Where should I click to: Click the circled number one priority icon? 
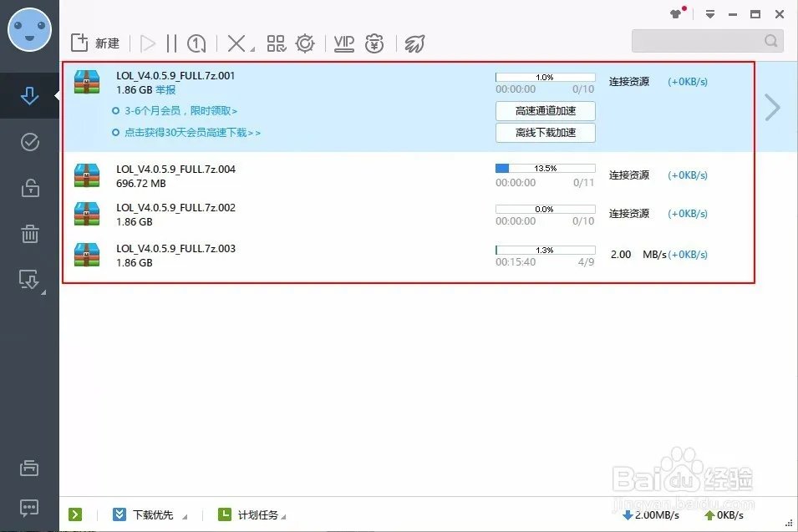[x=196, y=43]
